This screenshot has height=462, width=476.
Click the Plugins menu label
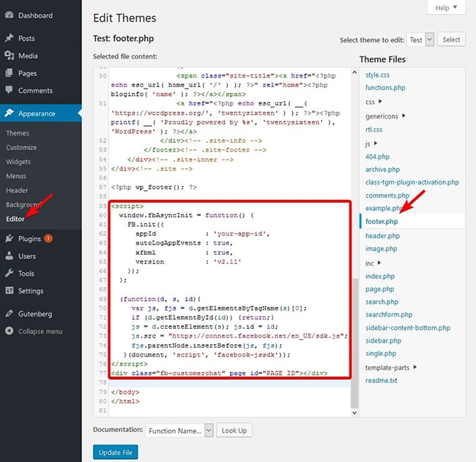tap(29, 239)
